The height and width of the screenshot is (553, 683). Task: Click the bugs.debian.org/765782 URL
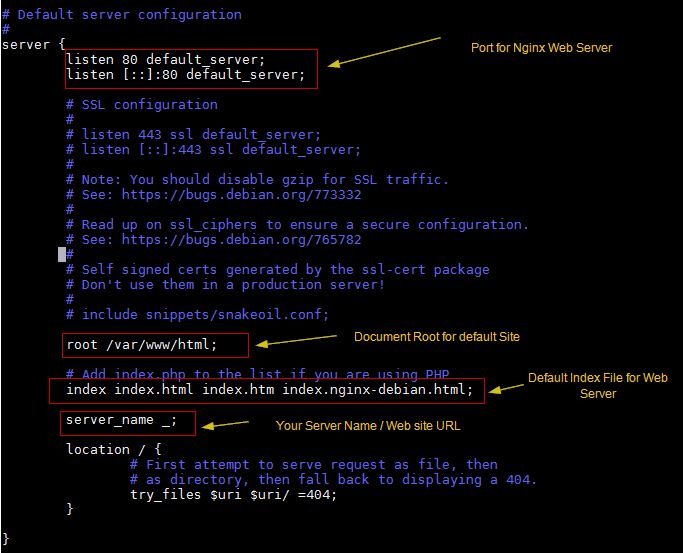[x=241, y=240]
